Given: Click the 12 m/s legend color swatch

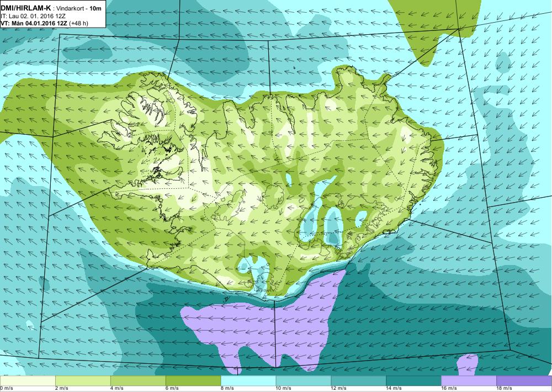Looking at the screenshot, I should [x=359, y=381].
